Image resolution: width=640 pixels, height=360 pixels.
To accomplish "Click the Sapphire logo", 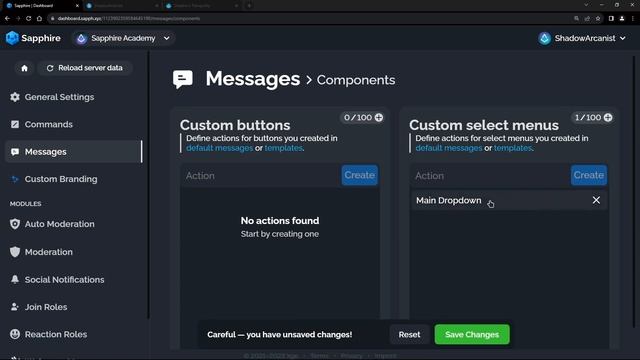I will pos(33,38).
